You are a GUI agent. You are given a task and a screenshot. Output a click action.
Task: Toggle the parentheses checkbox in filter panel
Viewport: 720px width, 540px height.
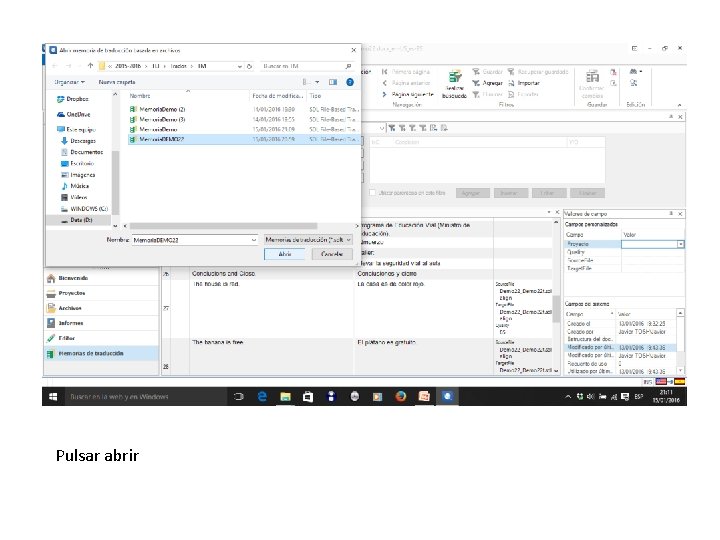click(x=373, y=193)
